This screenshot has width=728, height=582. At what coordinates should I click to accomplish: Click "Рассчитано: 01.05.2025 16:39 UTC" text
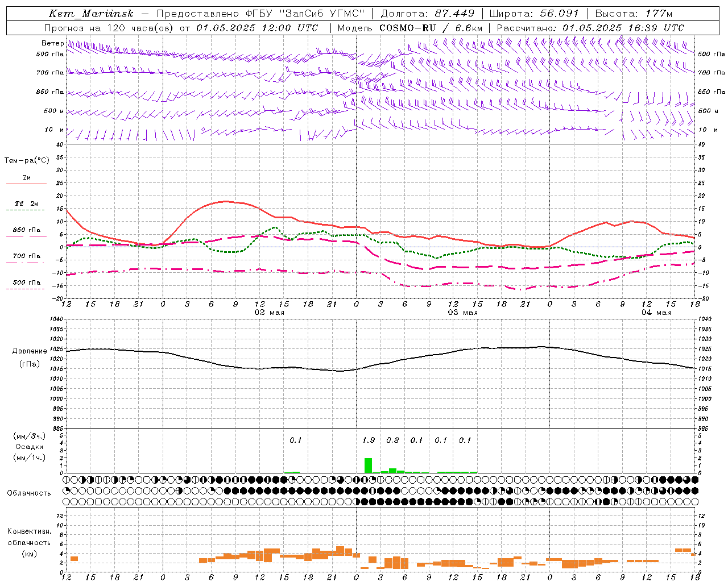590,28
